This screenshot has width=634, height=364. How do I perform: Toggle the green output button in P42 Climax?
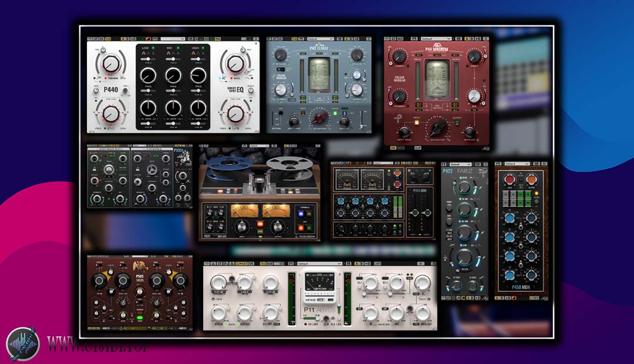(x=335, y=113)
